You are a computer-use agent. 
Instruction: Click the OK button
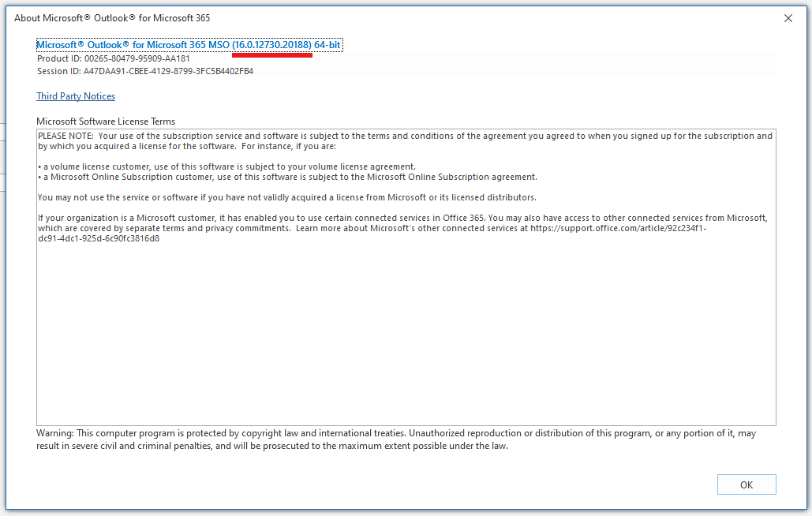click(x=747, y=484)
